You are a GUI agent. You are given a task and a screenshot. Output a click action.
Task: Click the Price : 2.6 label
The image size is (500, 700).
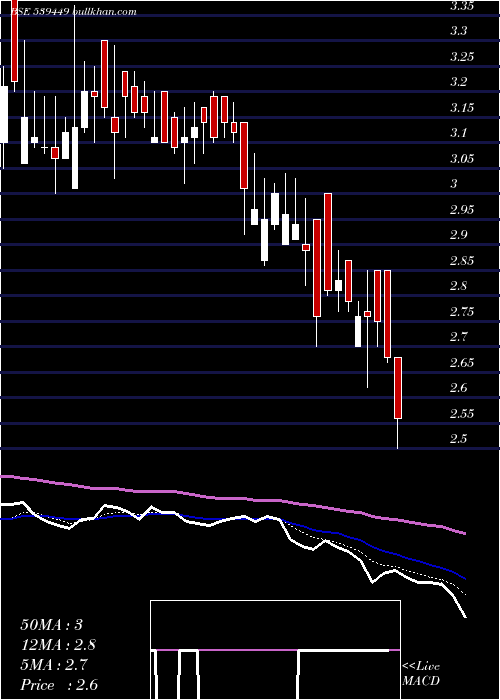point(59,685)
